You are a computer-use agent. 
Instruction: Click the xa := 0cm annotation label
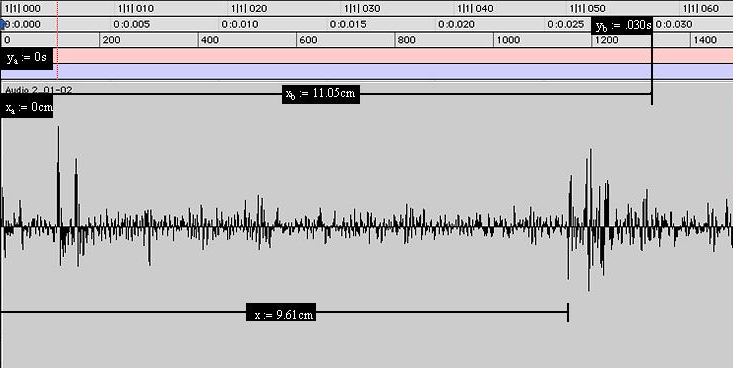27,106
